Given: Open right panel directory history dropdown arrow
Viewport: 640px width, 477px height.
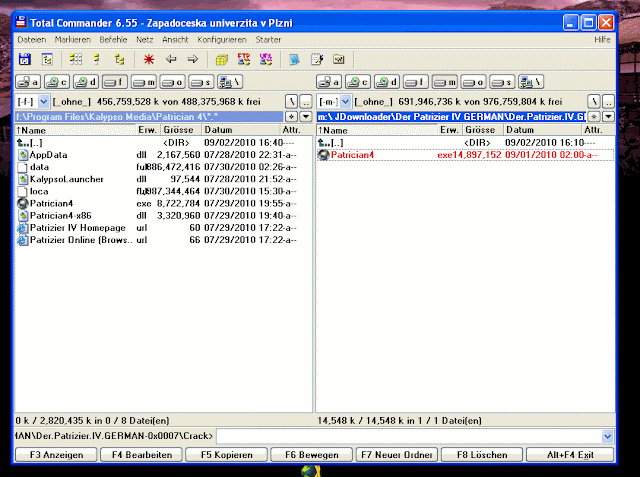Looking at the screenshot, I should coord(608,117).
